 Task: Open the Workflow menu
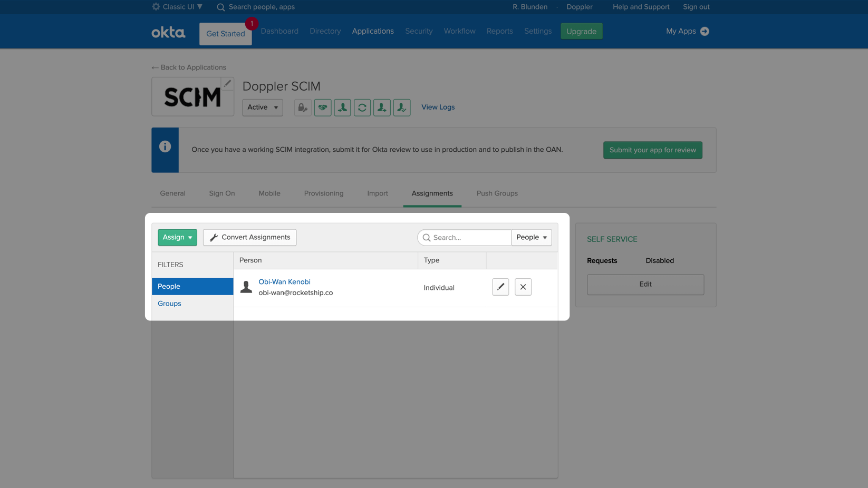coord(459,31)
